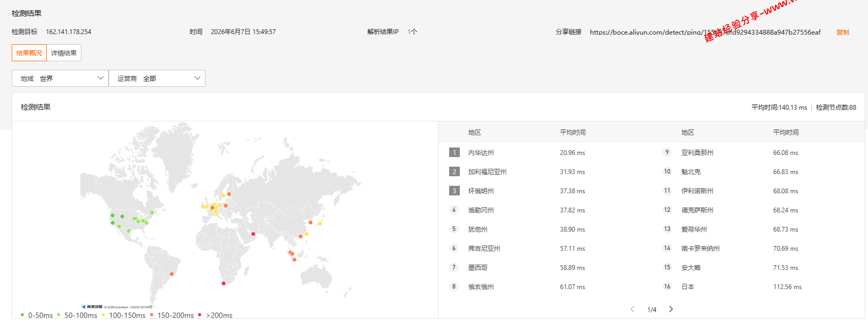Select the 犹他州 region name
The width and height of the screenshot is (868, 320).
[x=478, y=229]
